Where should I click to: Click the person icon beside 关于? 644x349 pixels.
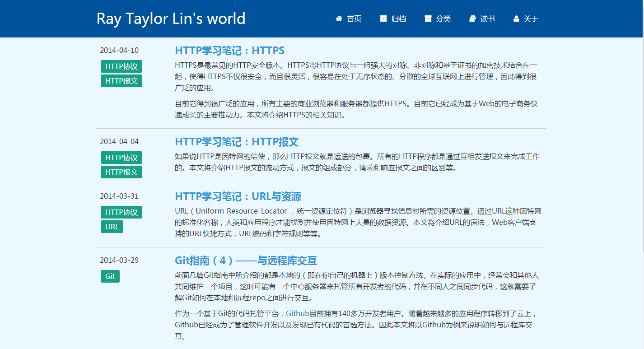point(516,19)
